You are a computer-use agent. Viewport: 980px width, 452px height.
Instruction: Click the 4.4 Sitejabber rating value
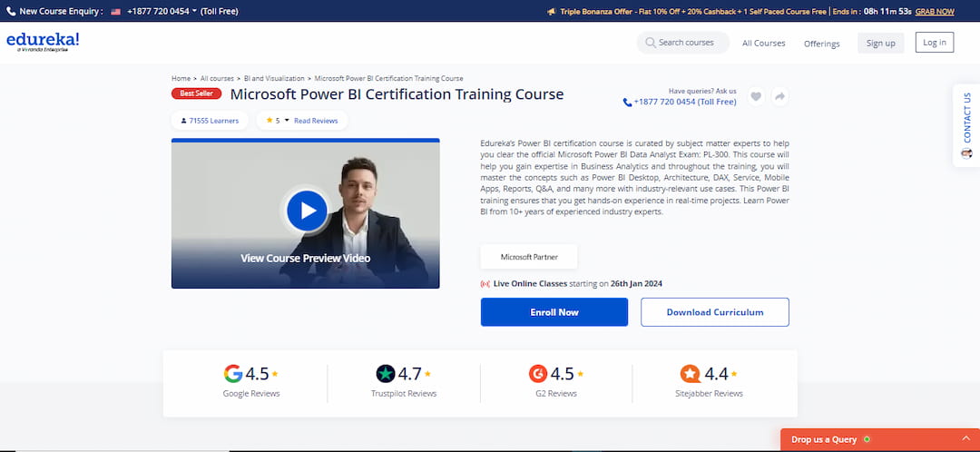tap(716, 374)
